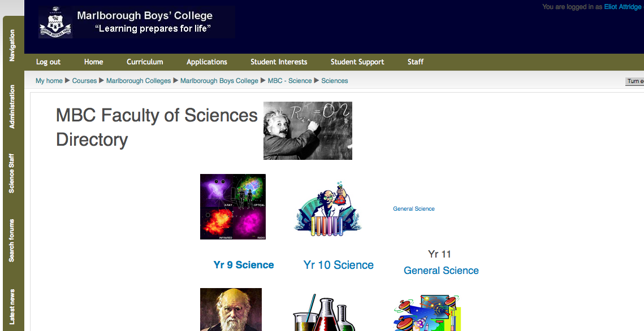This screenshot has height=331, width=644.
Task: Select the Darwin portrait course image
Action: click(230, 310)
